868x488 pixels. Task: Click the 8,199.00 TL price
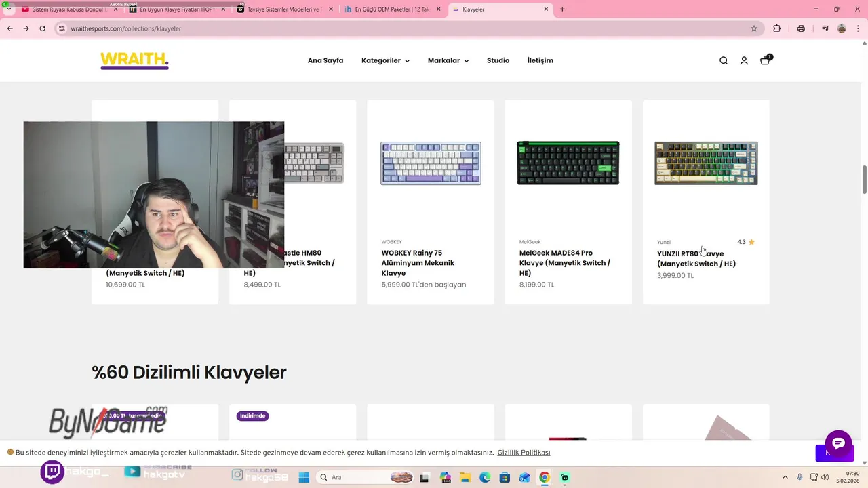tap(536, 285)
